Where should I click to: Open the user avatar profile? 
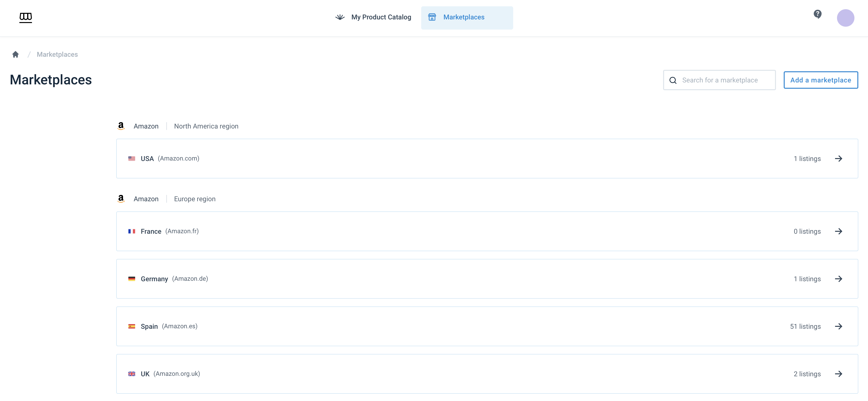(845, 18)
